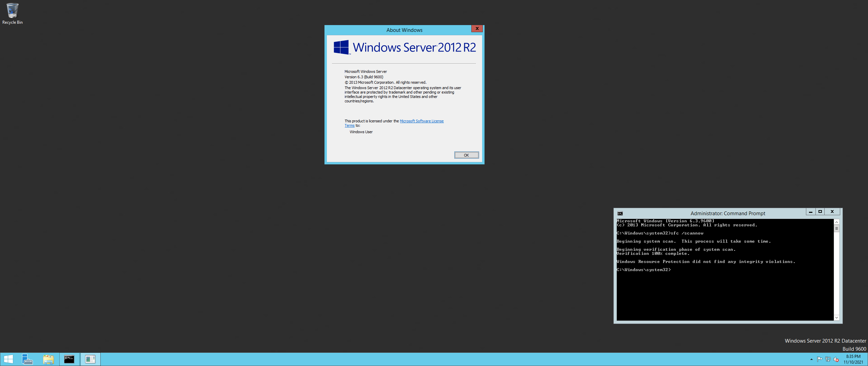Click the Version 6.3.9600 console line
The image size is (868, 366).
pos(665,221)
